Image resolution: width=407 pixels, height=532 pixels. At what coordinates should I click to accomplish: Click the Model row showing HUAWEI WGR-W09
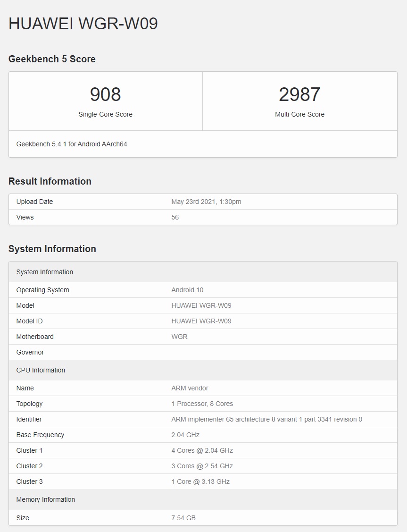[x=203, y=305]
